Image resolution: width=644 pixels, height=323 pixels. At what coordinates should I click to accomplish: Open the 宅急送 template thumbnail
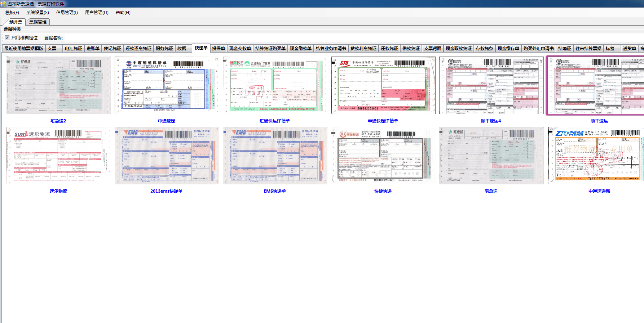tap(491, 156)
